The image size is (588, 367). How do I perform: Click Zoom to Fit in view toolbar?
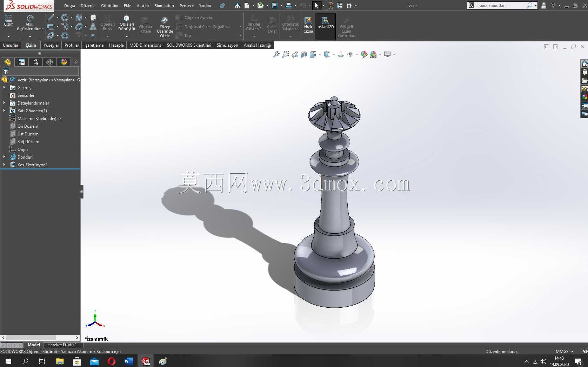click(276, 54)
